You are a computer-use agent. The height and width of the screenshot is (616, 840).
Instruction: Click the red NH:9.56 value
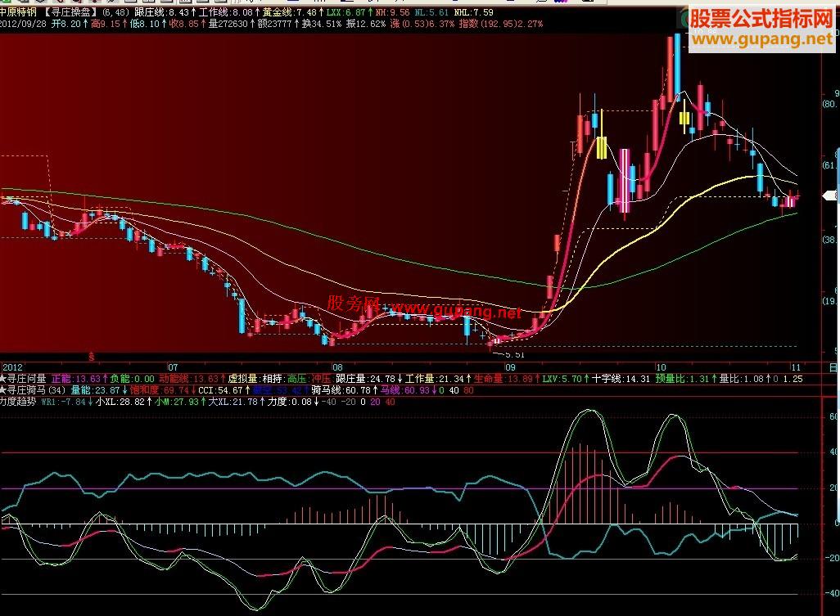pos(392,11)
